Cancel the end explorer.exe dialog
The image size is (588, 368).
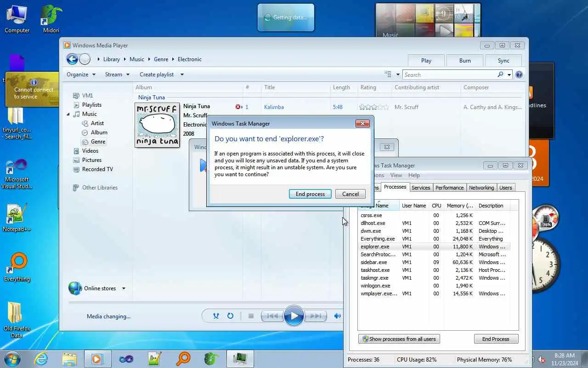351,194
